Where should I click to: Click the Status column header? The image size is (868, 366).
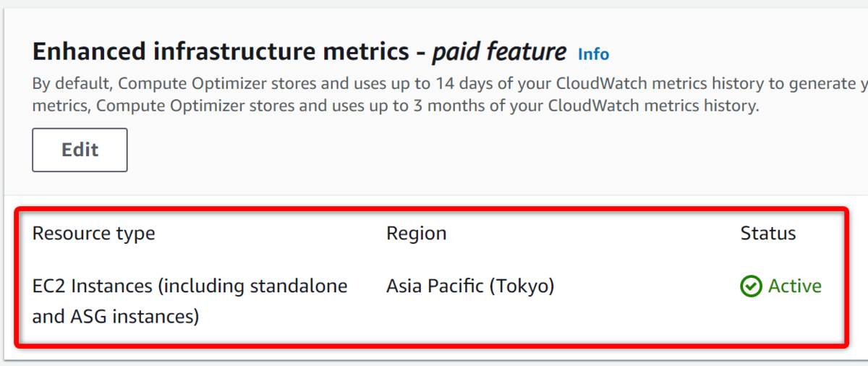[767, 234]
